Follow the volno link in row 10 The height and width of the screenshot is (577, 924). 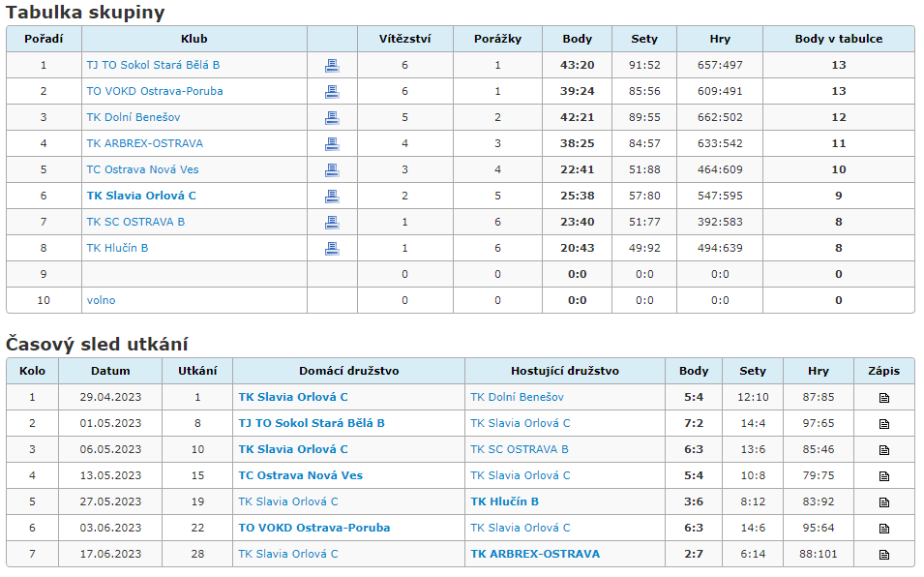coord(101,300)
